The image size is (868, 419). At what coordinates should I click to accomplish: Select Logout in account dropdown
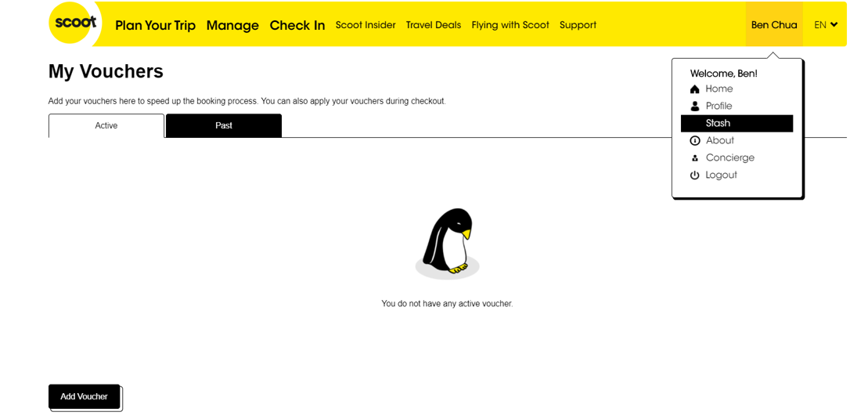721,175
